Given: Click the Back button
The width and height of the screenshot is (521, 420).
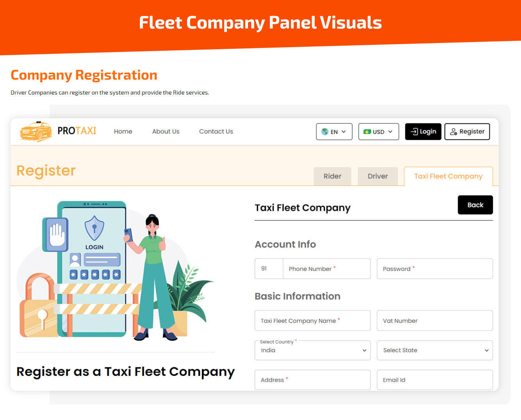Looking at the screenshot, I should (x=475, y=205).
